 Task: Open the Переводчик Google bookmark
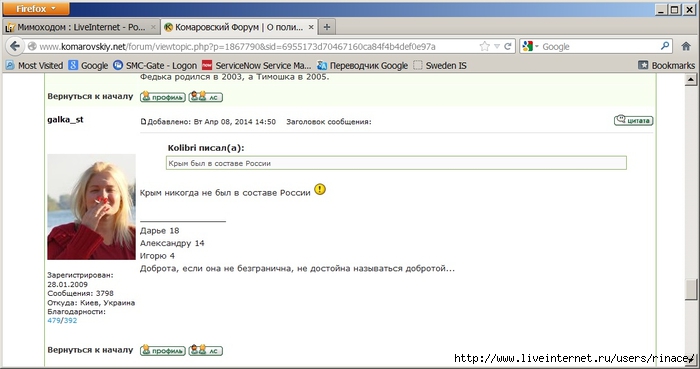pyautogui.click(x=362, y=66)
